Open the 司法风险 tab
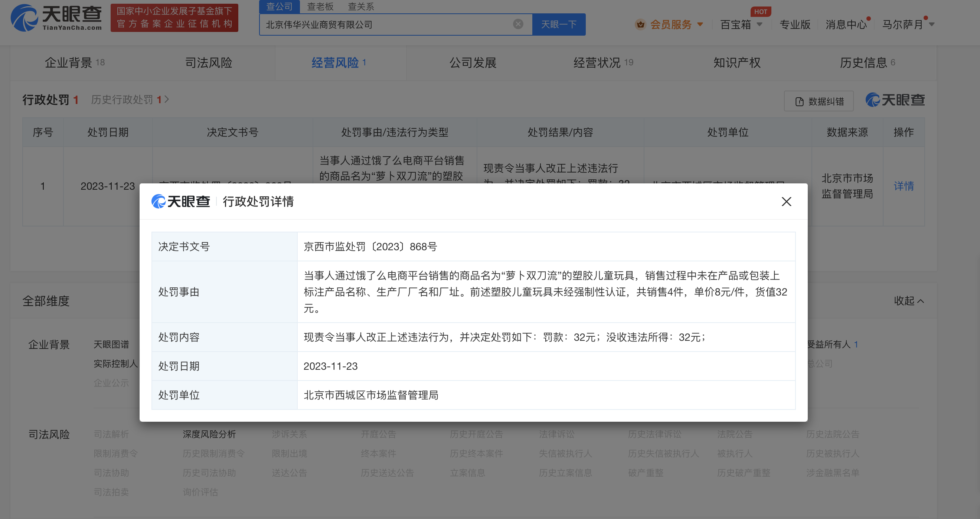 209,63
